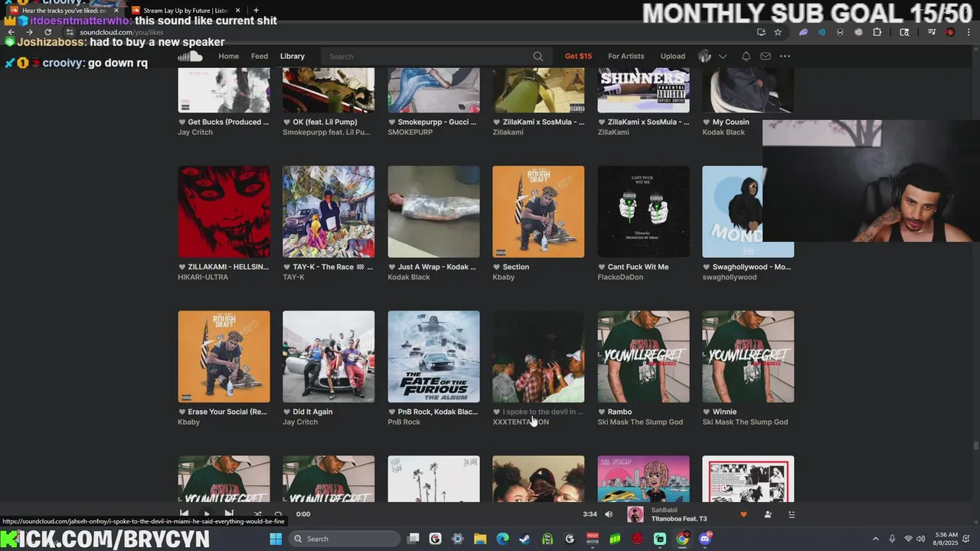Click follow artist icon in player bar

pyautogui.click(x=768, y=514)
